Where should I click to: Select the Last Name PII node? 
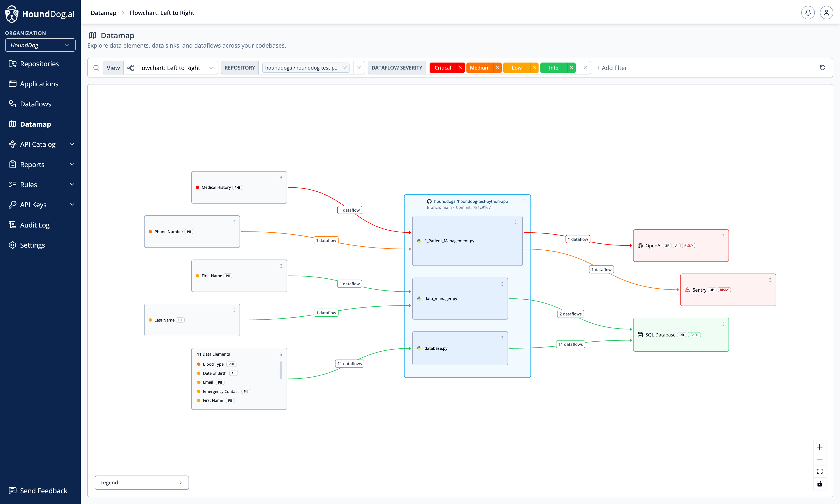[x=192, y=320]
